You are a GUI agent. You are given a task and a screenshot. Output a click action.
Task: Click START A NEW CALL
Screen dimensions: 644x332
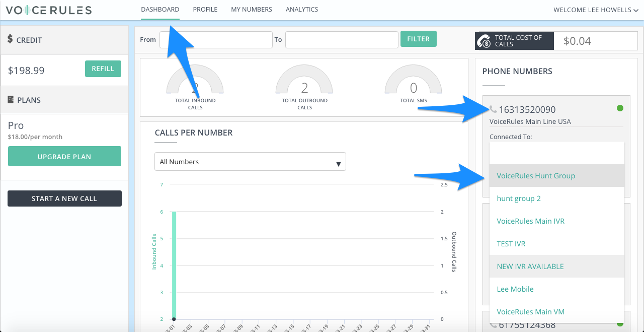(64, 198)
